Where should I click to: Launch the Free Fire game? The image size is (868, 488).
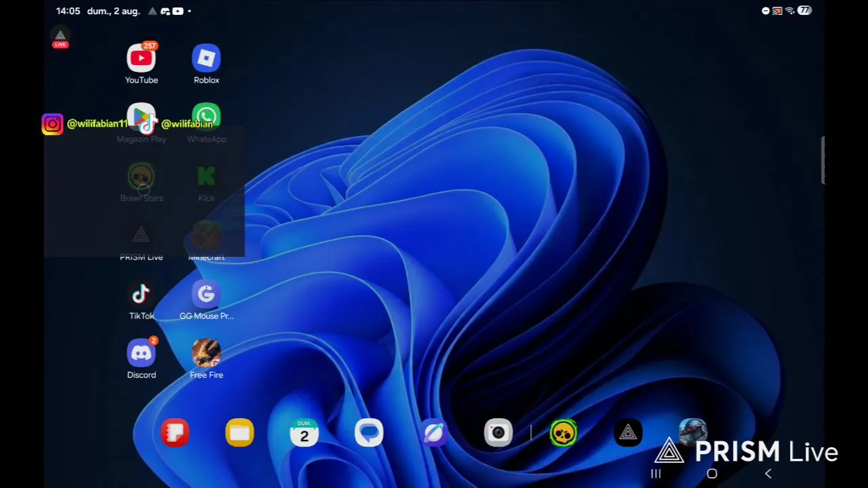pyautogui.click(x=206, y=354)
